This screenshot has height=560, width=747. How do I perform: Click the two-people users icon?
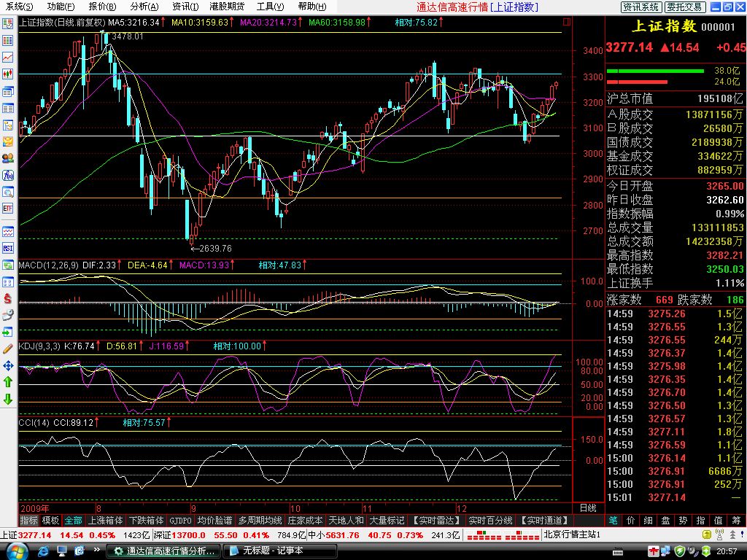pos(8,158)
